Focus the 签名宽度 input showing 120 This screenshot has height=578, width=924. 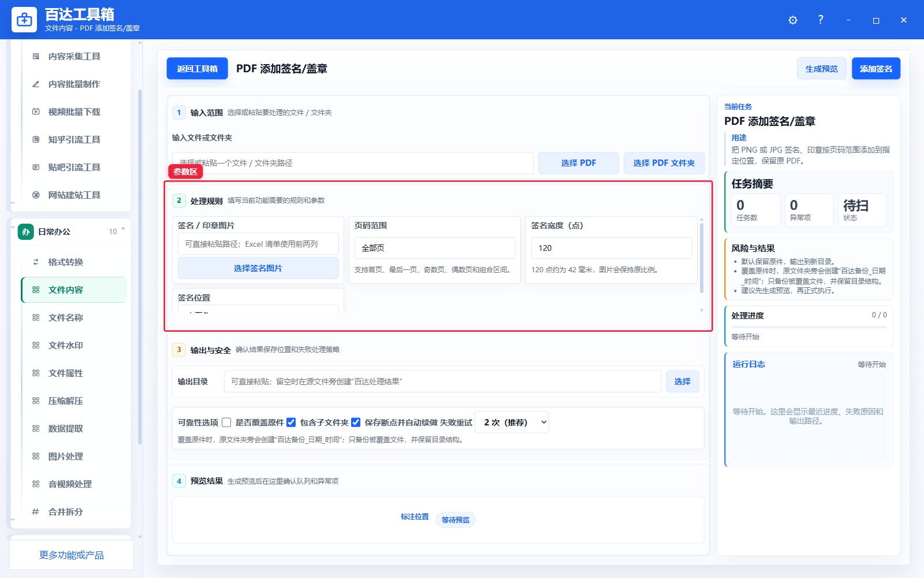point(612,248)
